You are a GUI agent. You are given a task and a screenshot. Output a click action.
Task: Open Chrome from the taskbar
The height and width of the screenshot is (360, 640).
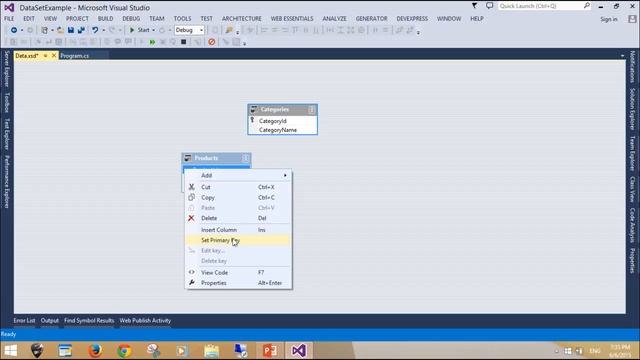click(x=124, y=351)
